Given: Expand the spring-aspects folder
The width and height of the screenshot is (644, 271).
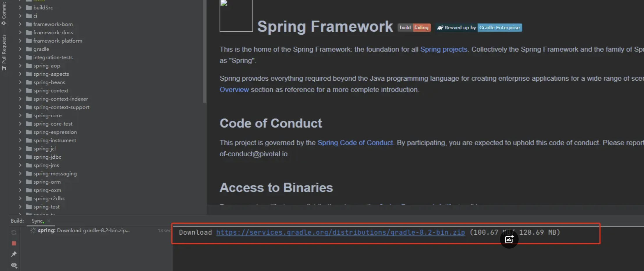Looking at the screenshot, I should 20,74.
